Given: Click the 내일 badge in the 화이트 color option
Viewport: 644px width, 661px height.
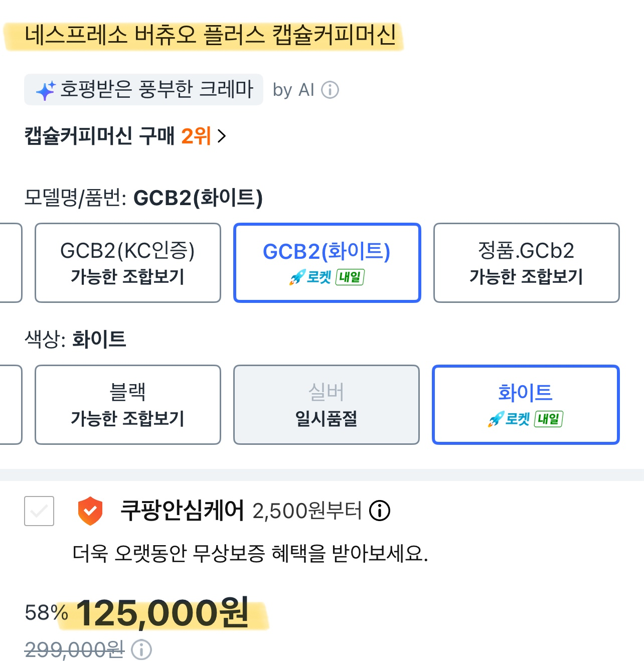Looking at the screenshot, I should (x=549, y=419).
